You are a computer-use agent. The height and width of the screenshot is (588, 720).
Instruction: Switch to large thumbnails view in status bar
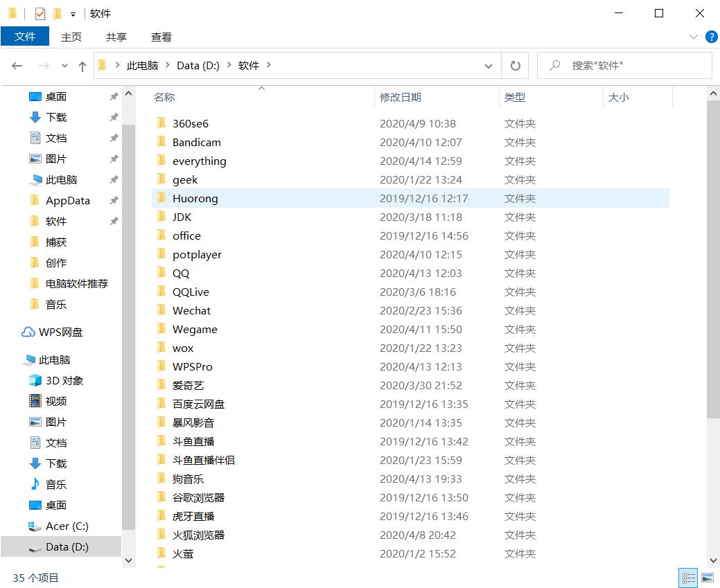[708, 578]
